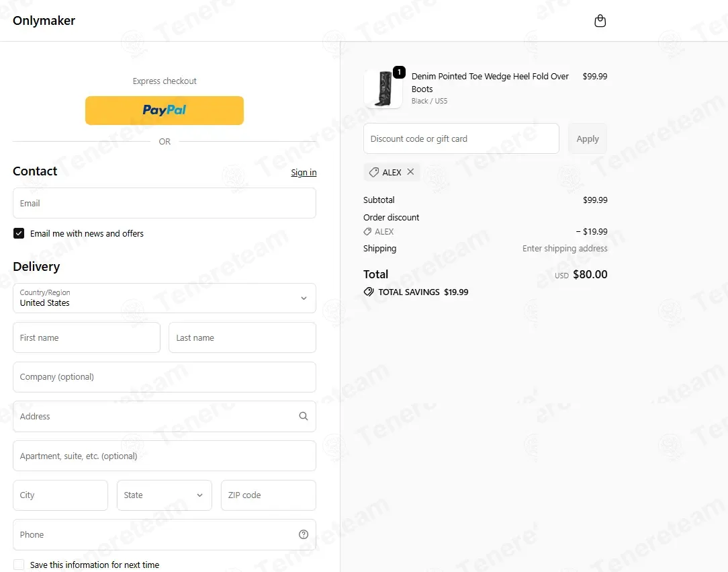This screenshot has height=572, width=728.
Task: Check Save this information for next time
Action: (x=19, y=565)
